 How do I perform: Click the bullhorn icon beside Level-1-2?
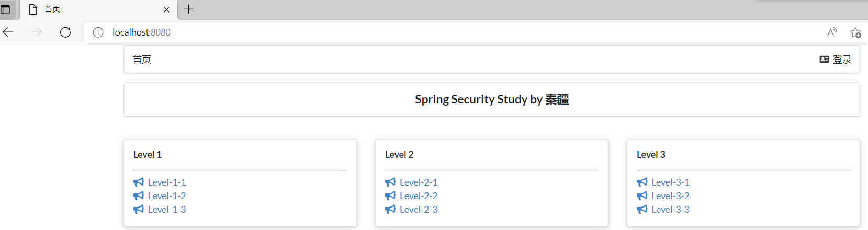click(x=139, y=196)
